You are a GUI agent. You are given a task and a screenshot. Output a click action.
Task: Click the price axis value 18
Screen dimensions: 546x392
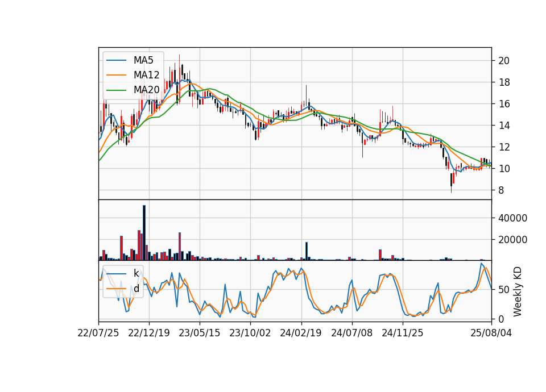tap(504, 82)
